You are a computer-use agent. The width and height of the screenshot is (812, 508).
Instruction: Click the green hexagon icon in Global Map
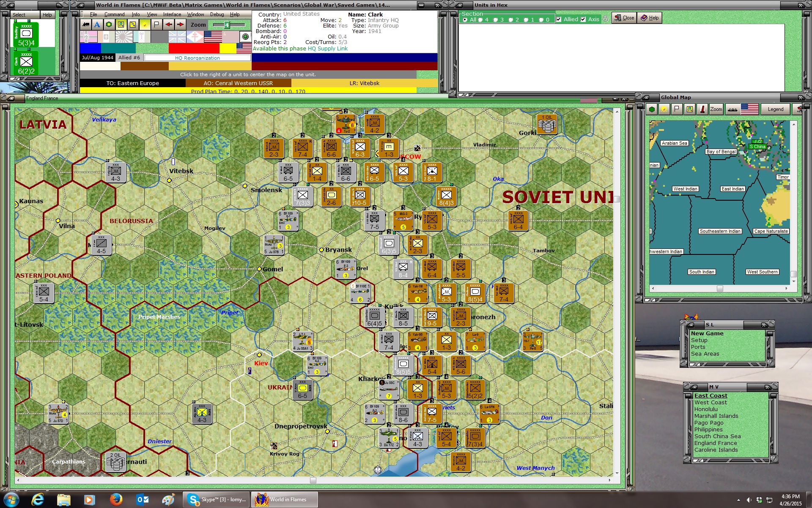click(652, 109)
